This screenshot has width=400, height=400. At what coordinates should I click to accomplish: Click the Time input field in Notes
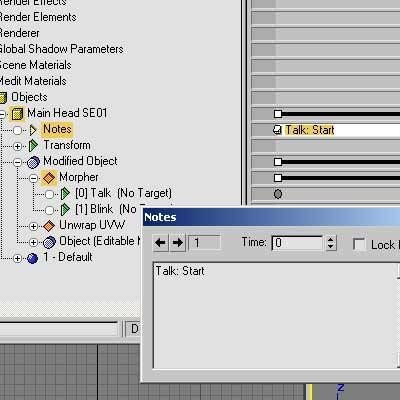pos(297,243)
